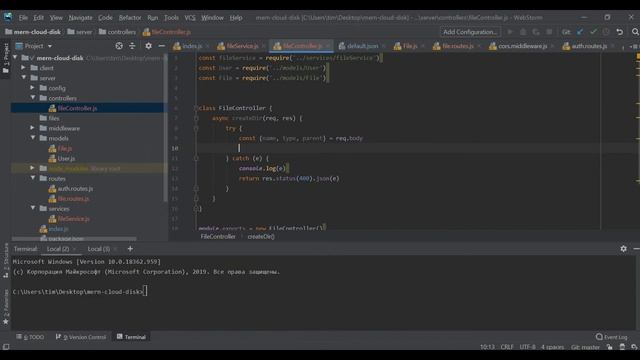Viewport: 640px width, 360px height.
Task: Open Terminal panel settings gear
Action: click(623, 248)
